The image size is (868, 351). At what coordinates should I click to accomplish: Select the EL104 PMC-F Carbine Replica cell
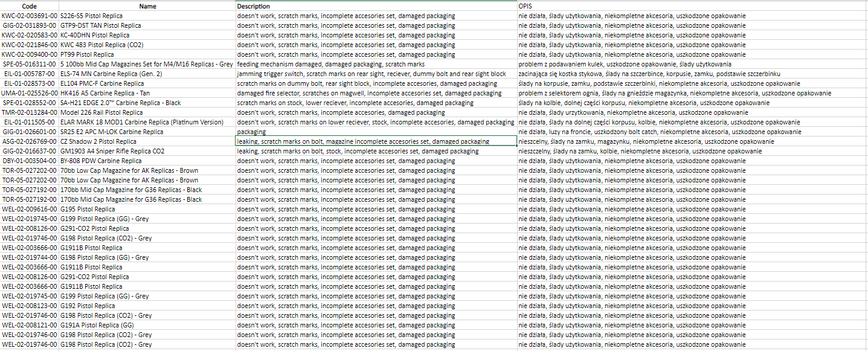[147, 83]
